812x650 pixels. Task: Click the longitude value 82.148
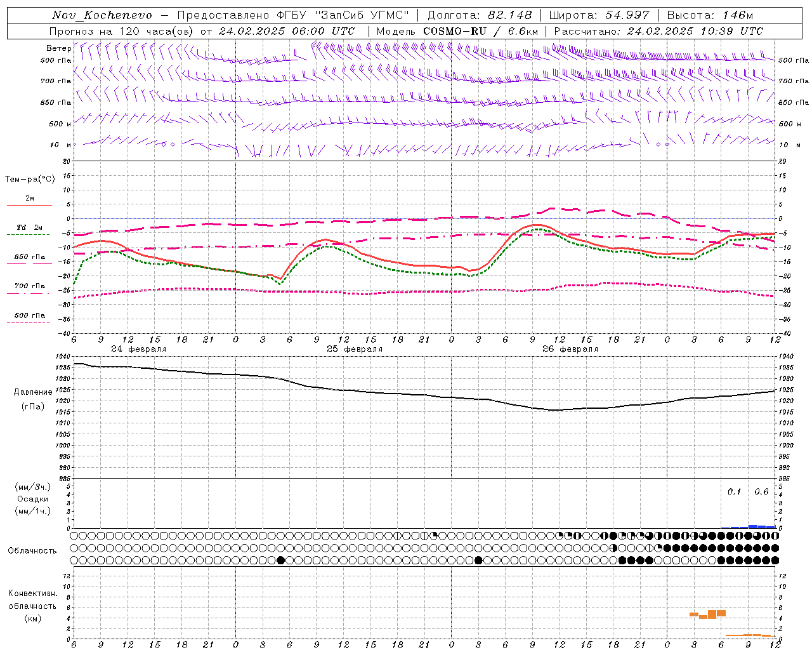(509, 15)
